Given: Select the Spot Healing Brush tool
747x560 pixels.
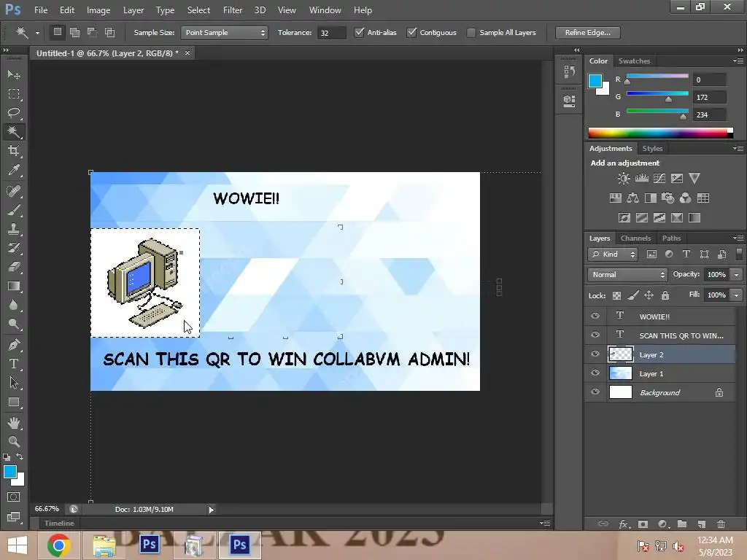Looking at the screenshot, I should [x=14, y=191].
